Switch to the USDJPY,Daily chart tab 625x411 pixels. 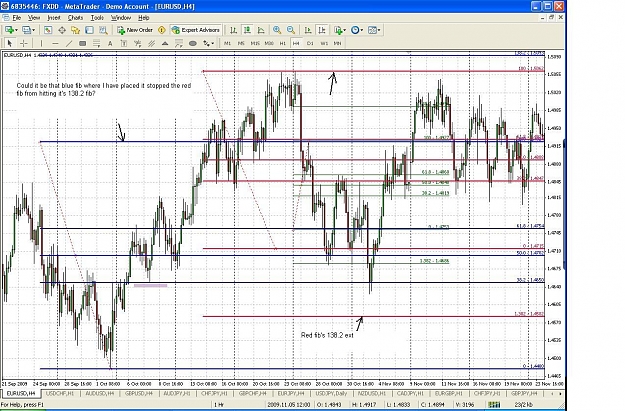(x=331, y=393)
